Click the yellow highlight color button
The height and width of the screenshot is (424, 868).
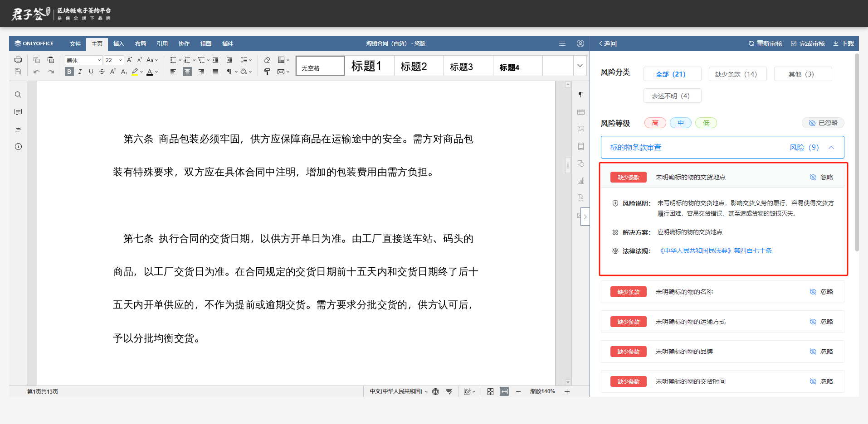click(135, 72)
